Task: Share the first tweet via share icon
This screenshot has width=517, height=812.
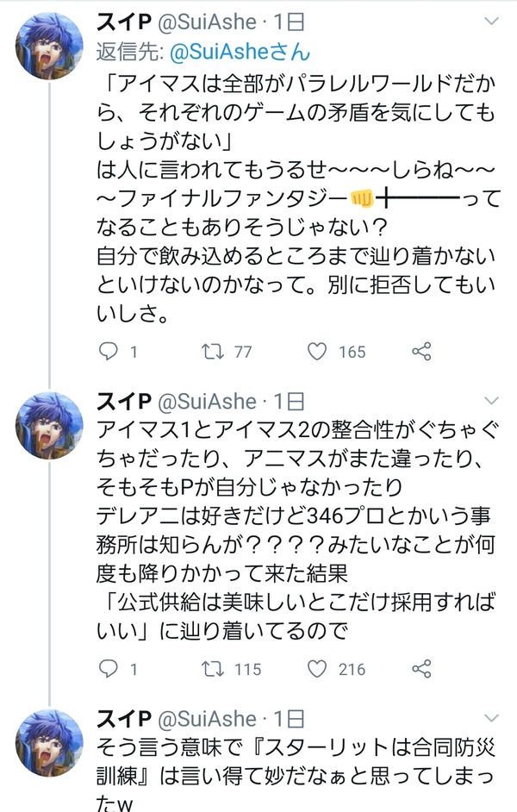Action: coord(421,352)
